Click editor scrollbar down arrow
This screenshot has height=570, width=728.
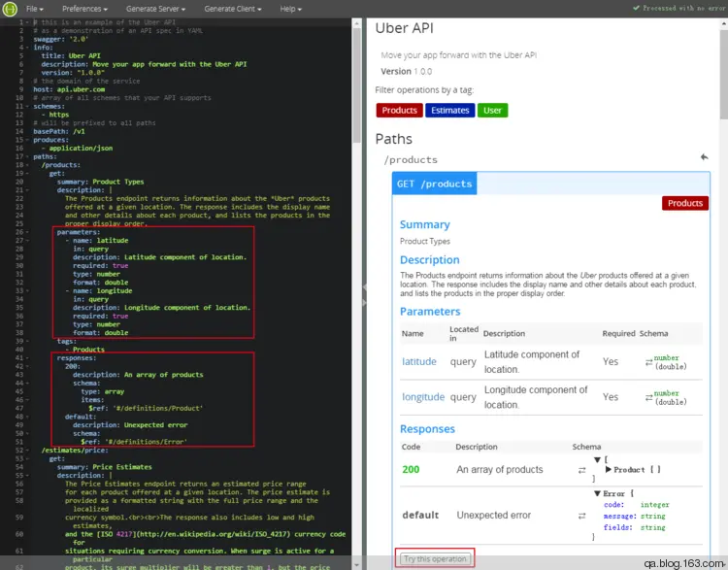[356, 565]
